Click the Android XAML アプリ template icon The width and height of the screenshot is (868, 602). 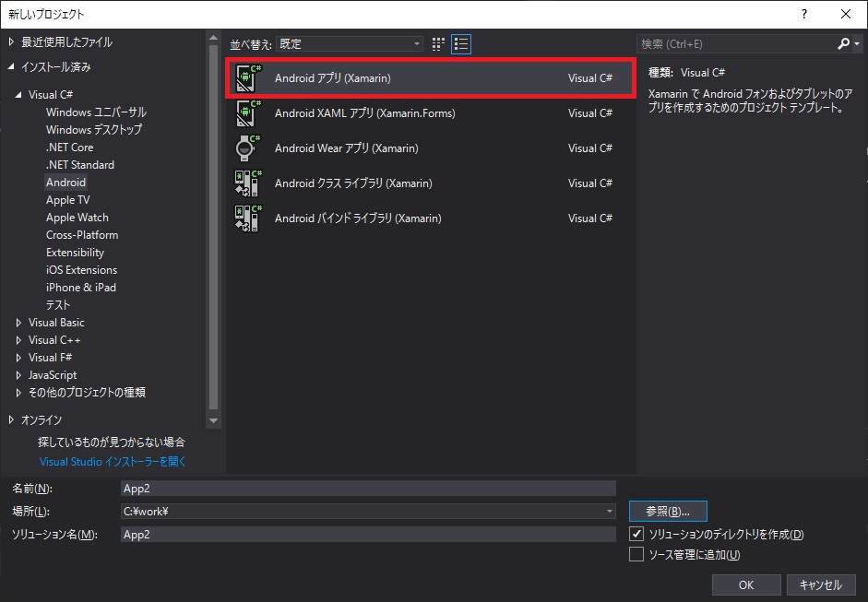pyautogui.click(x=248, y=112)
